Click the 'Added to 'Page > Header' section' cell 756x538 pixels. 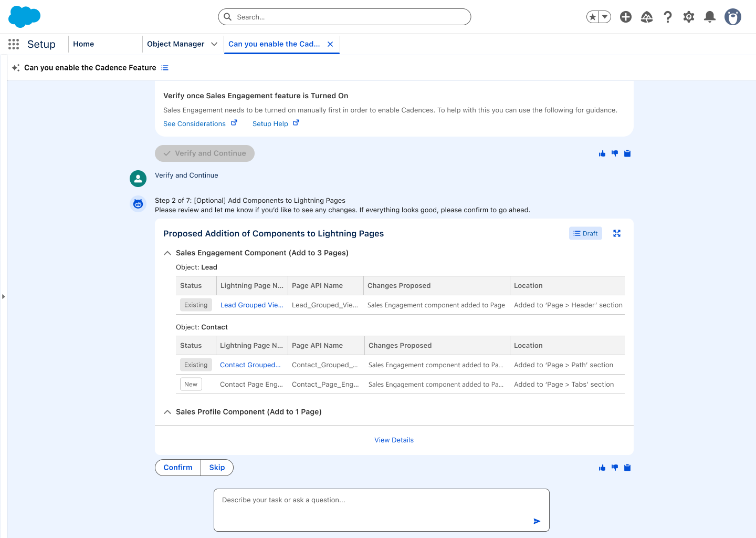pyautogui.click(x=568, y=305)
